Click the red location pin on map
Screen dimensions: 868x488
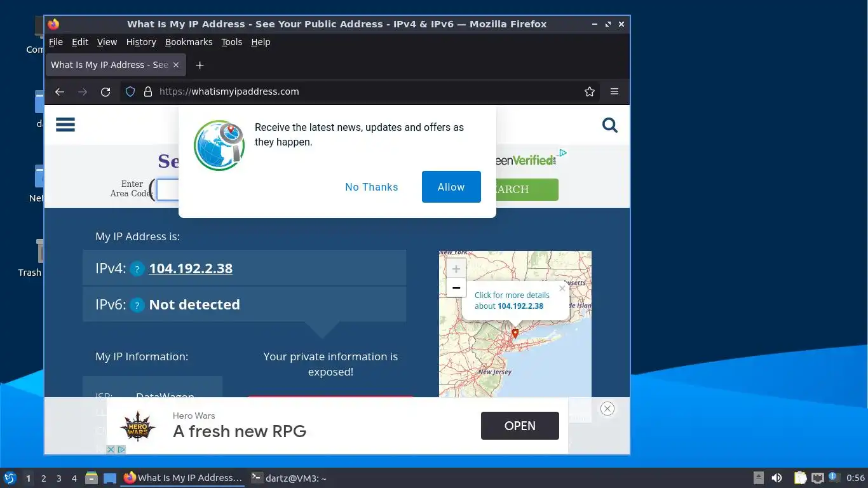515,333
